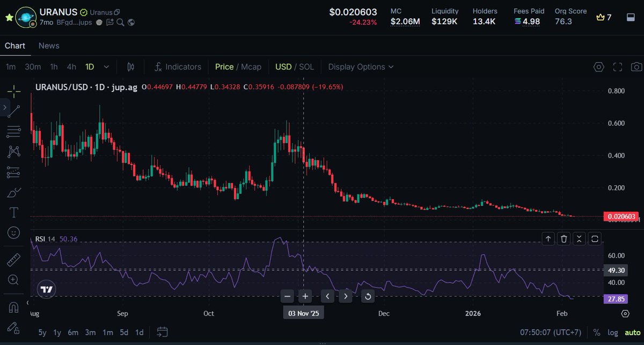Image resolution: width=644 pixels, height=345 pixels.
Task: Expand the timeframe dropdown chevron
Action: [x=106, y=67]
